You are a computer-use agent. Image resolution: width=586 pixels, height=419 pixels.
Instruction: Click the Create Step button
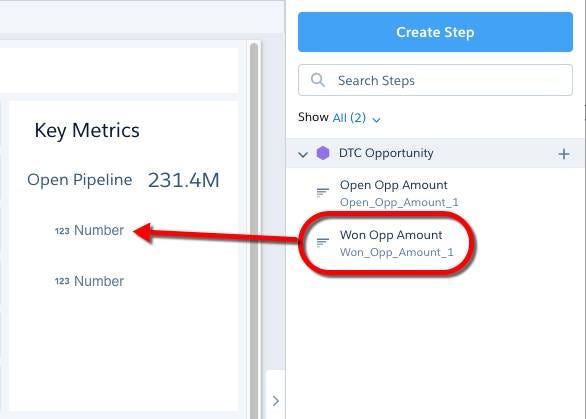coord(435,32)
